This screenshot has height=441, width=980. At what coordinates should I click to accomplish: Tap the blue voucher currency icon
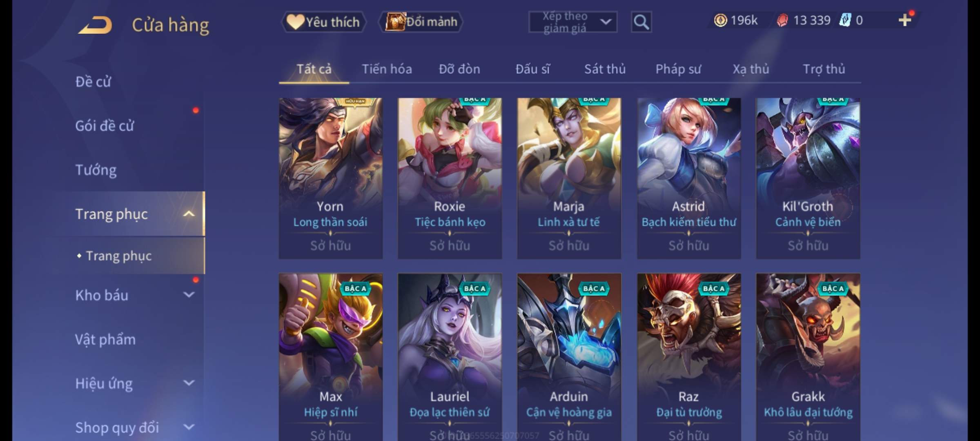point(845,20)
